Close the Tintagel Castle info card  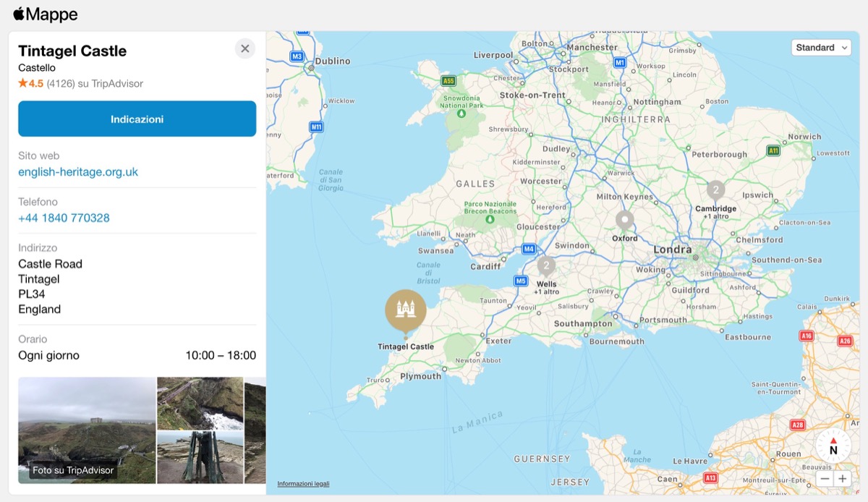244,48
